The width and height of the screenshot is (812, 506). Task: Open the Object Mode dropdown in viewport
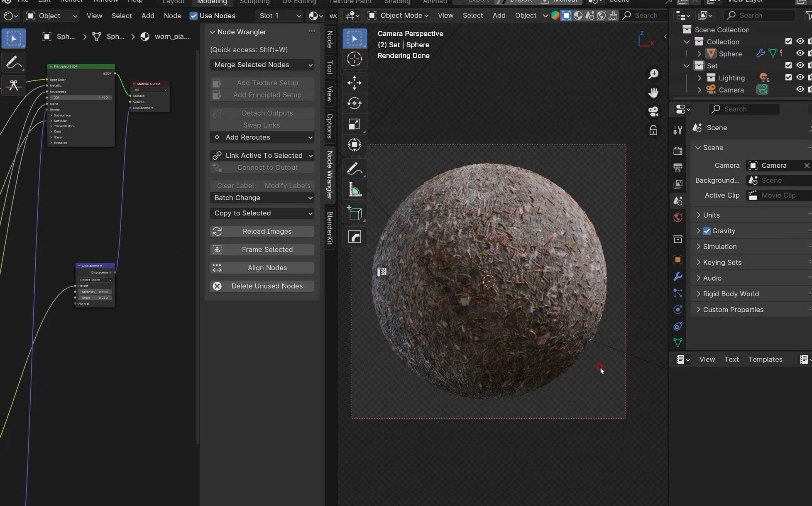(398, 15)
